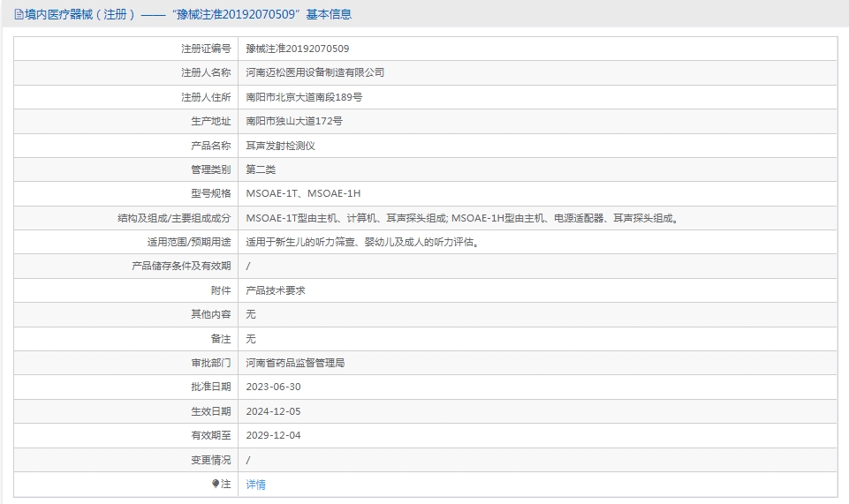The height and width of the screenshot is (504, 849).
Task: Click the 管理类别 row label
Action: (210, 169)
